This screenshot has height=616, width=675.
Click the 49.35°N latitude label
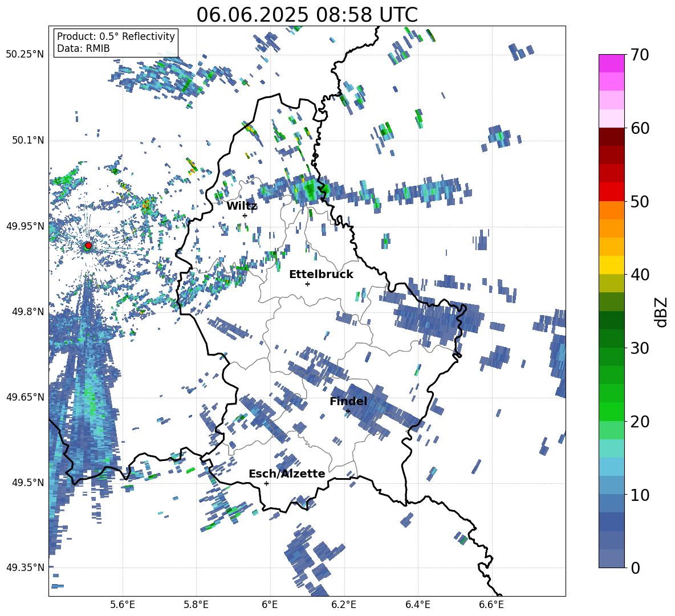coord(25,568)
